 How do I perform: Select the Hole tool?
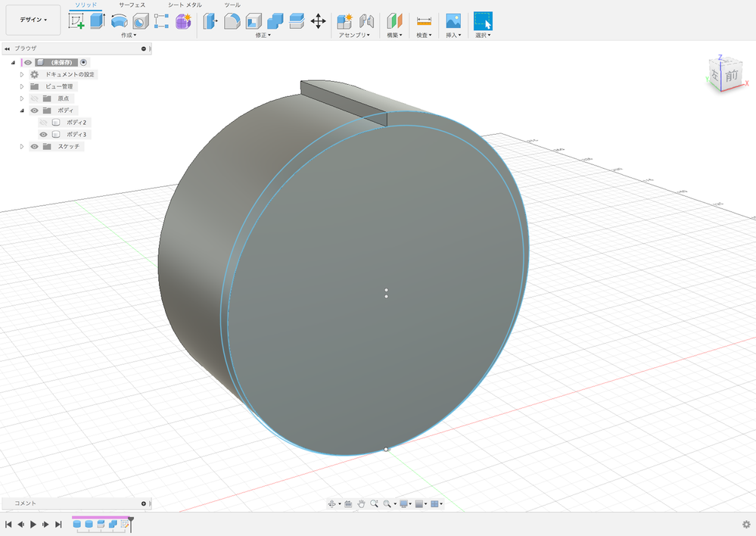tap(140, 21)
